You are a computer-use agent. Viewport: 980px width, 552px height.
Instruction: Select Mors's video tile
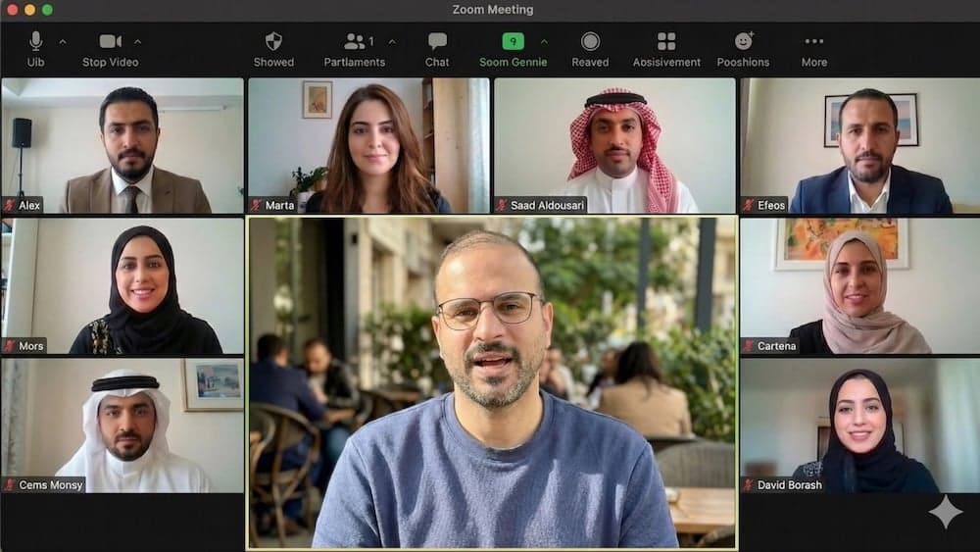point(122,285)
